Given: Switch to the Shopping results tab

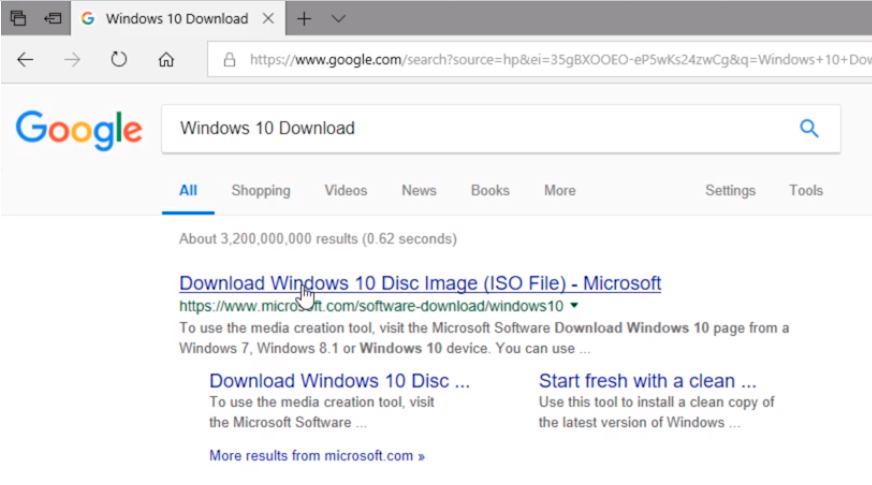Looking at the screenshot, I should (260, 190).
